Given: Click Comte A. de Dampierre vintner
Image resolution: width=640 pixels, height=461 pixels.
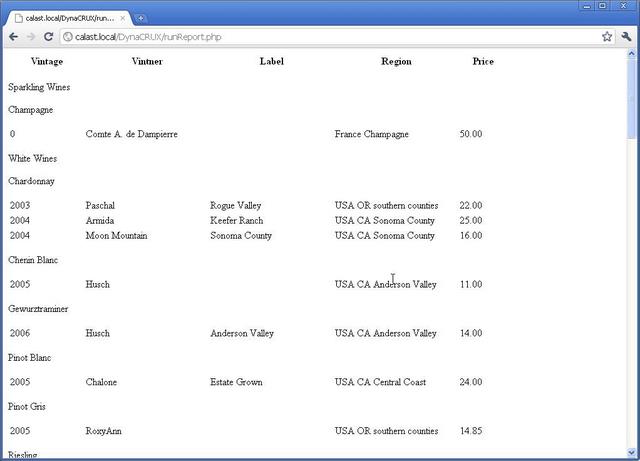Looking at the screenshot, I should coord(132,134).
